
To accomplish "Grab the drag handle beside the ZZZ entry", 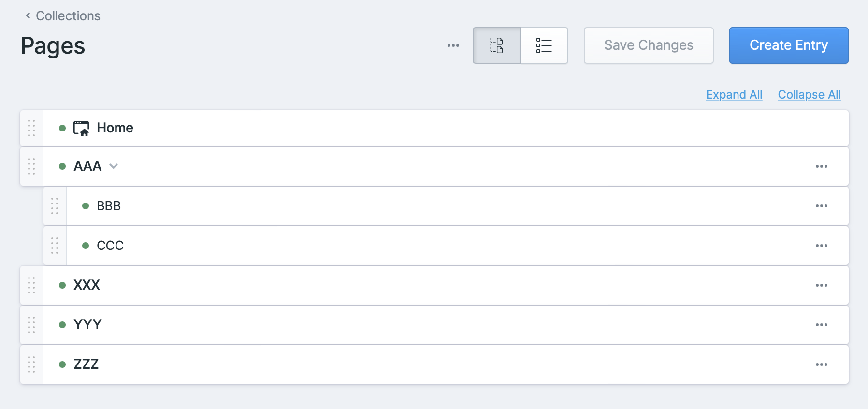I will pos(32,365).
